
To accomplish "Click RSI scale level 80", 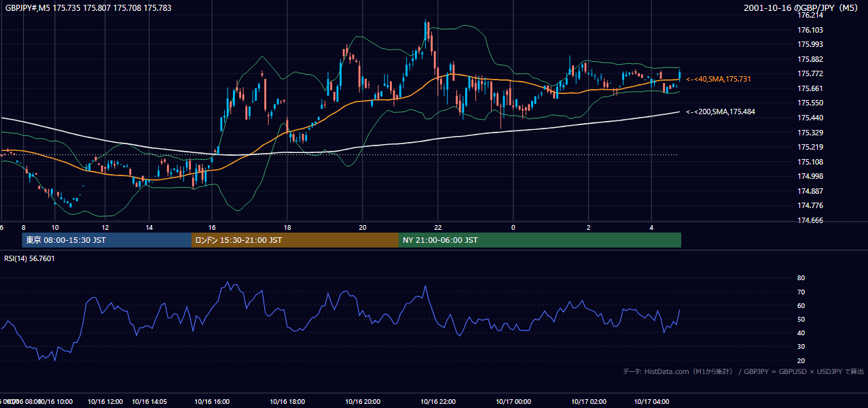I will click(801, 278).
